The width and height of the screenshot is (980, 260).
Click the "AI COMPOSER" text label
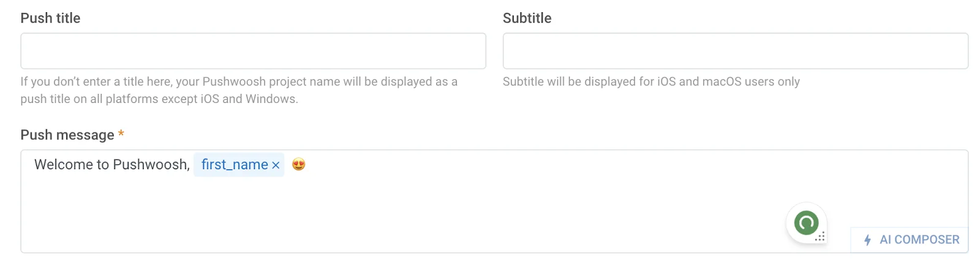click(x=919, y=240)
